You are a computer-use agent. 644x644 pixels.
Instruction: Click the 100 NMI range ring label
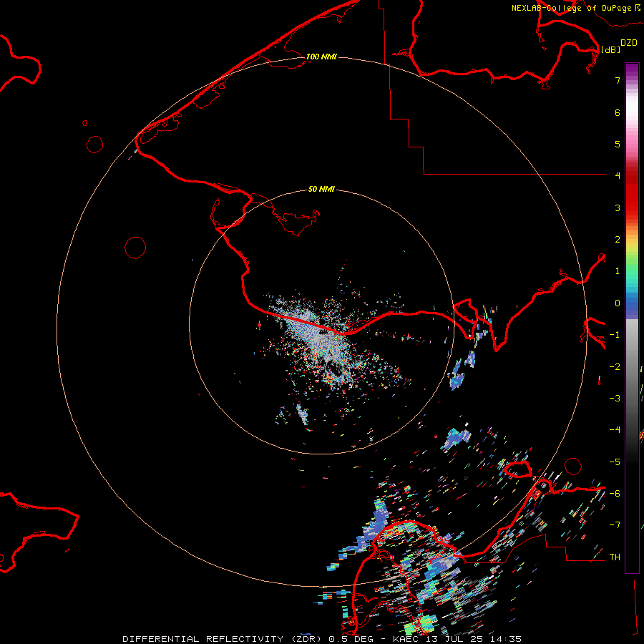[321, 57]
